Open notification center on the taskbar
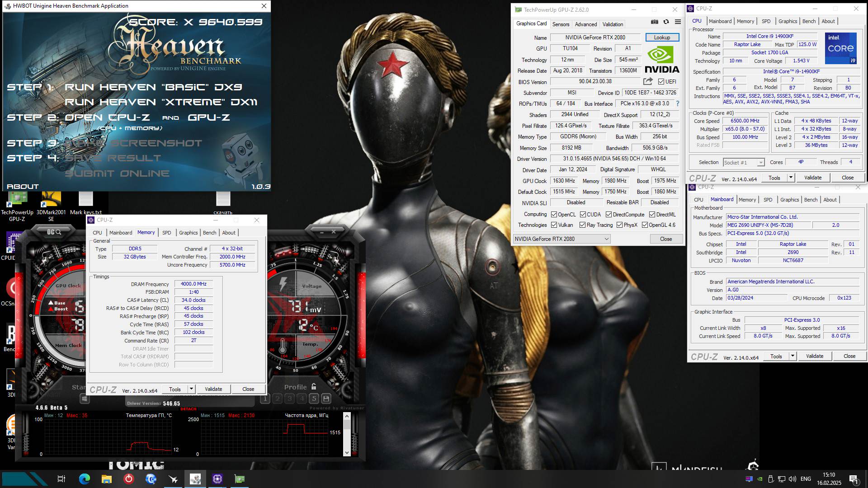868x488 pixels. click(x=854, y=479)
